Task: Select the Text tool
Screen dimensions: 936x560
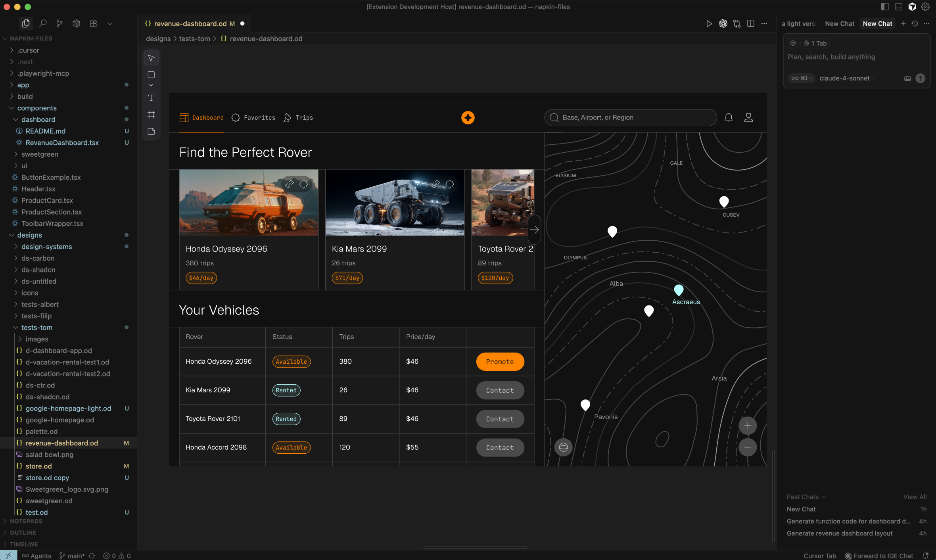Action: click(x=151, y=98)
